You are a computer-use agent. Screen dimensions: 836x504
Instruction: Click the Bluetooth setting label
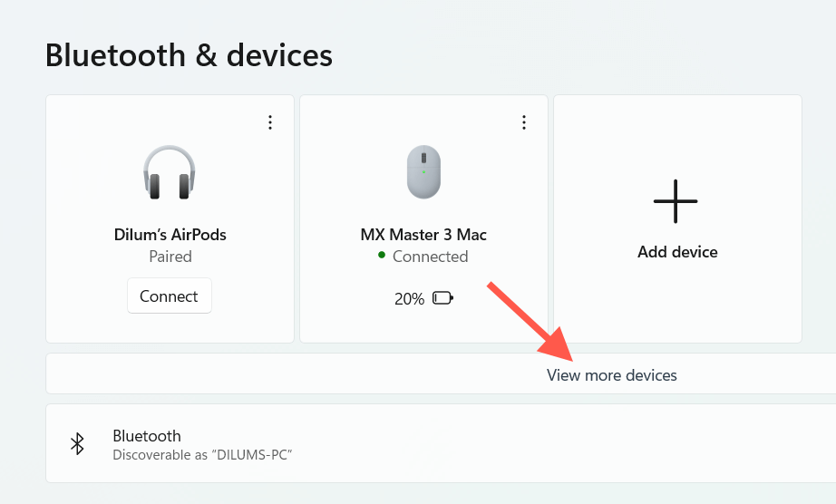click(147, 436)
